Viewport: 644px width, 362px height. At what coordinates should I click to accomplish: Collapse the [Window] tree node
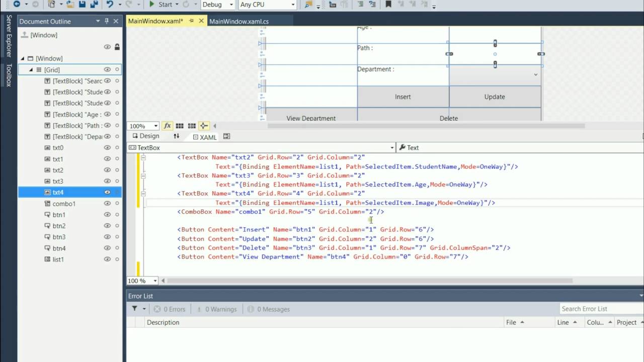[x=23, y=58]
